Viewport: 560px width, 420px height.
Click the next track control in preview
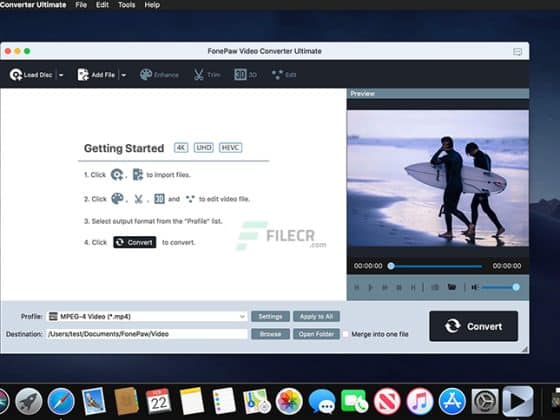413,288
